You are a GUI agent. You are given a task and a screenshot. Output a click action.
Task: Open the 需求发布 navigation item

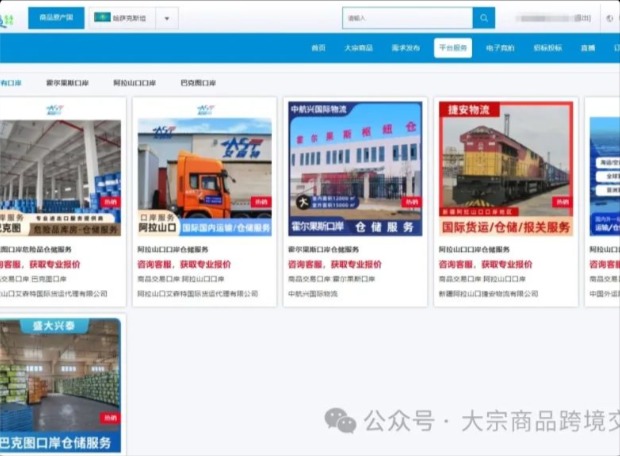406,48
